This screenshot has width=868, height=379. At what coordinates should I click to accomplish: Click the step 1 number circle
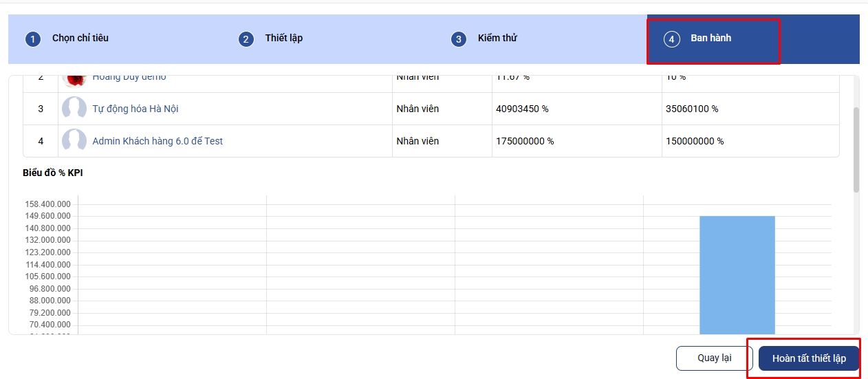point(32,39)
